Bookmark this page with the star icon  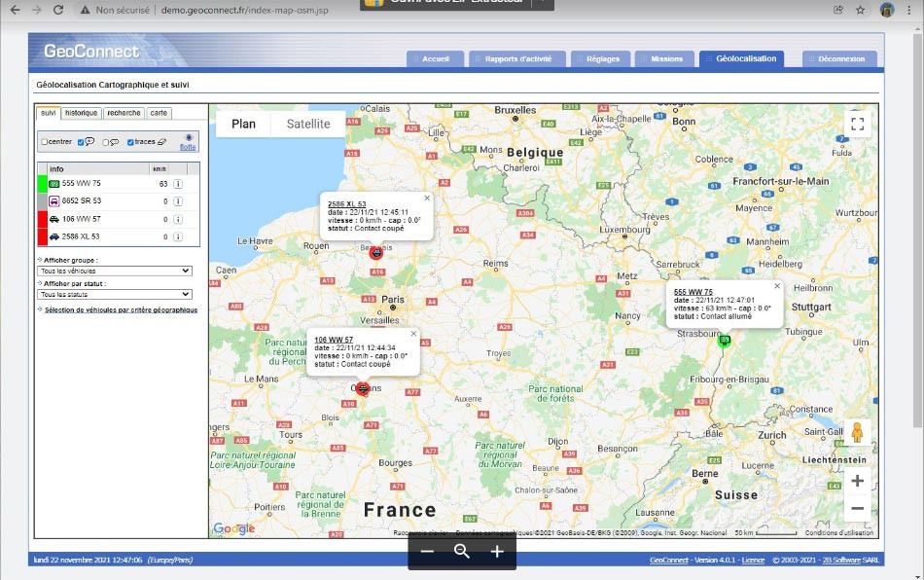pos(861,10)
